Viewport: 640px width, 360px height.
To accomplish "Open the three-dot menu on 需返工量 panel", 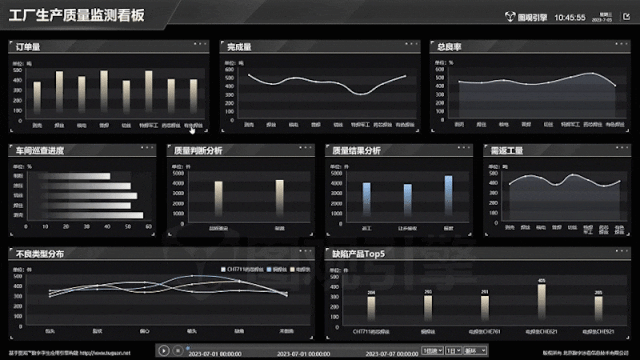I will tap(622, 147).
